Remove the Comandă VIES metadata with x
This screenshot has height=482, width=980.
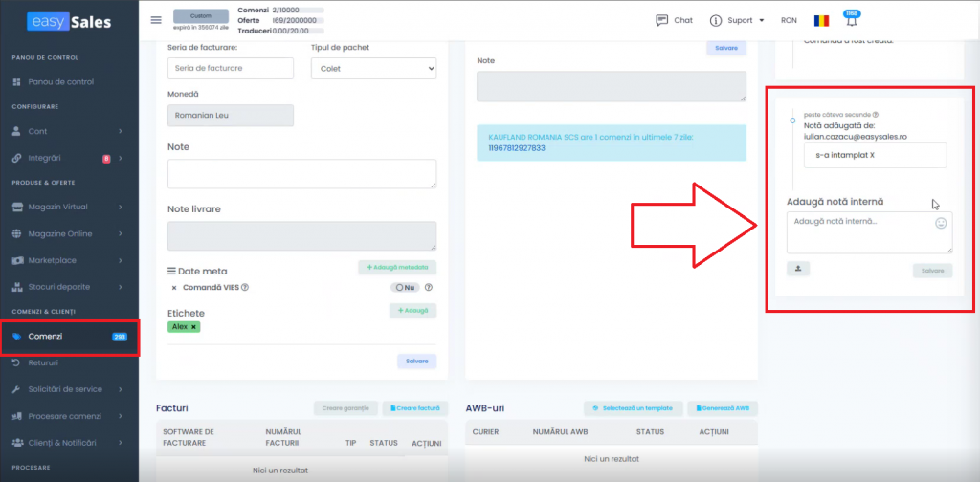[x=174, y=289]
